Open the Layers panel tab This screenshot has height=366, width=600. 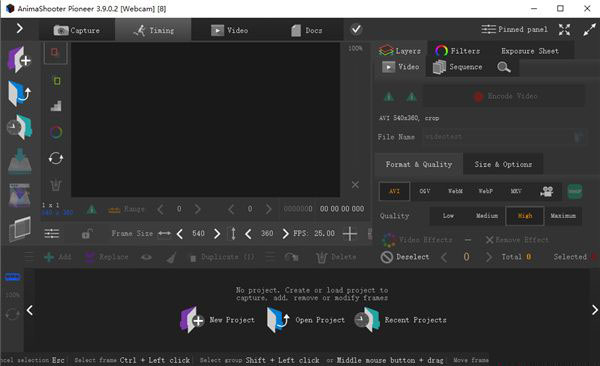pyautogui.click(x=400, y=51)
